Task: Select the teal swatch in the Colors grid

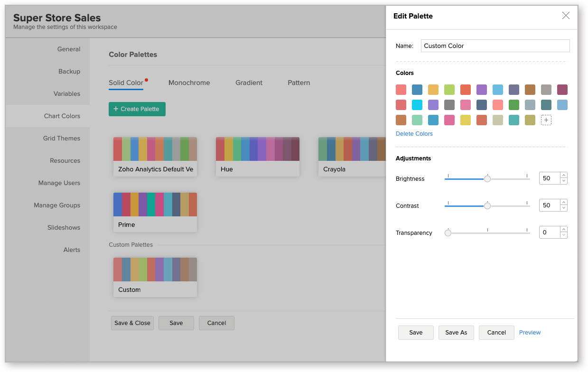Action: pyautogui.click(x=513, y=120)
